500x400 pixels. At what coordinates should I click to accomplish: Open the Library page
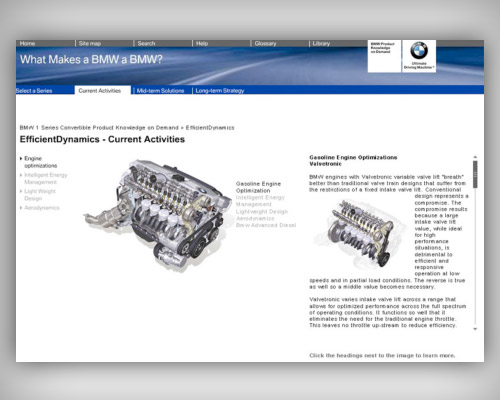coord(321,43)
